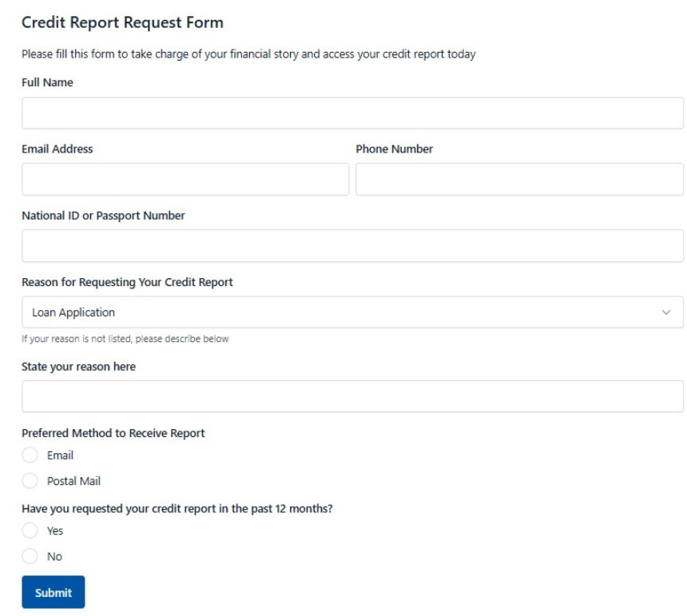
Task: Click 'Reason for Requesting Your Credit Report' label
Action: pyautogui.click(x=127, y=282)
